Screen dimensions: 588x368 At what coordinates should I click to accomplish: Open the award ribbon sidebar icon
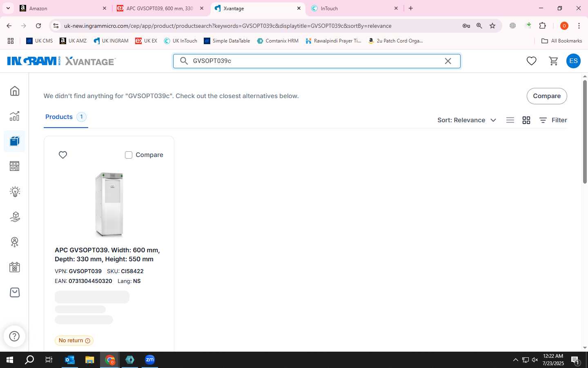click(15, 242)
